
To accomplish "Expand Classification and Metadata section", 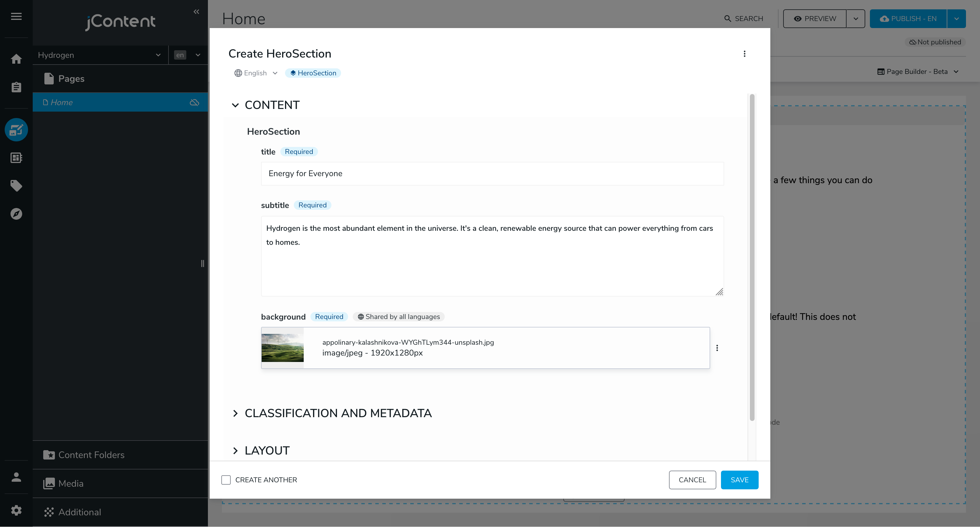I will [x=235, y=413].
